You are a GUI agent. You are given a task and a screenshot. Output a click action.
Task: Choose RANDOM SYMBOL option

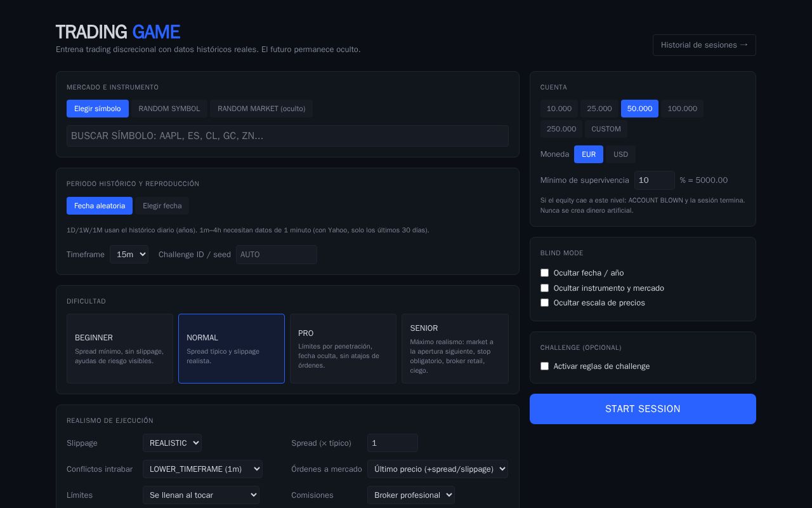pos(169,109)
